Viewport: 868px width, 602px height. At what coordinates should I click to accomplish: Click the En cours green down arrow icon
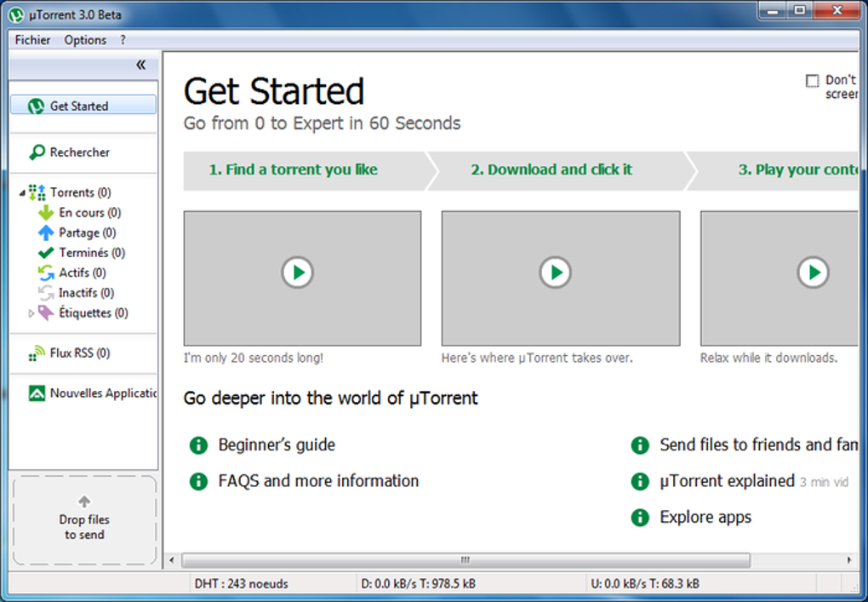(46, 213)
